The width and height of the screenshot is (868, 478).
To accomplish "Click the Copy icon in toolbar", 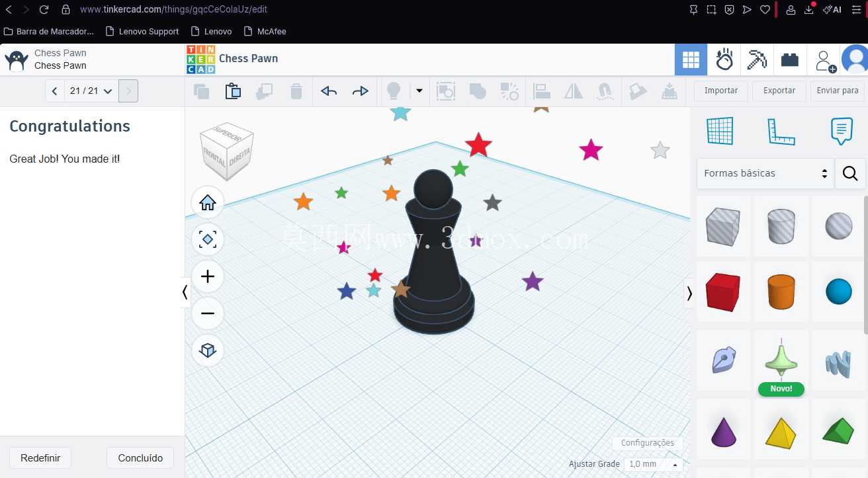I will click(202, 91).
